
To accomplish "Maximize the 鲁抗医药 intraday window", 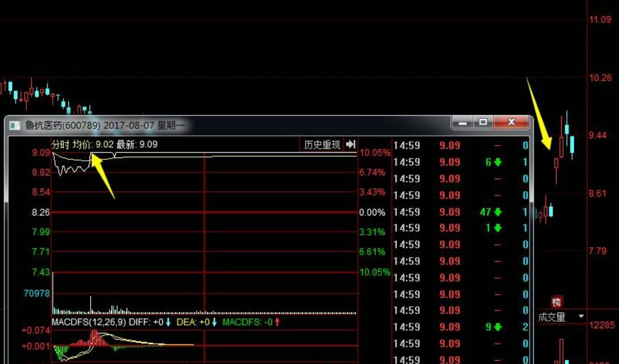I will tap(483, 122).
